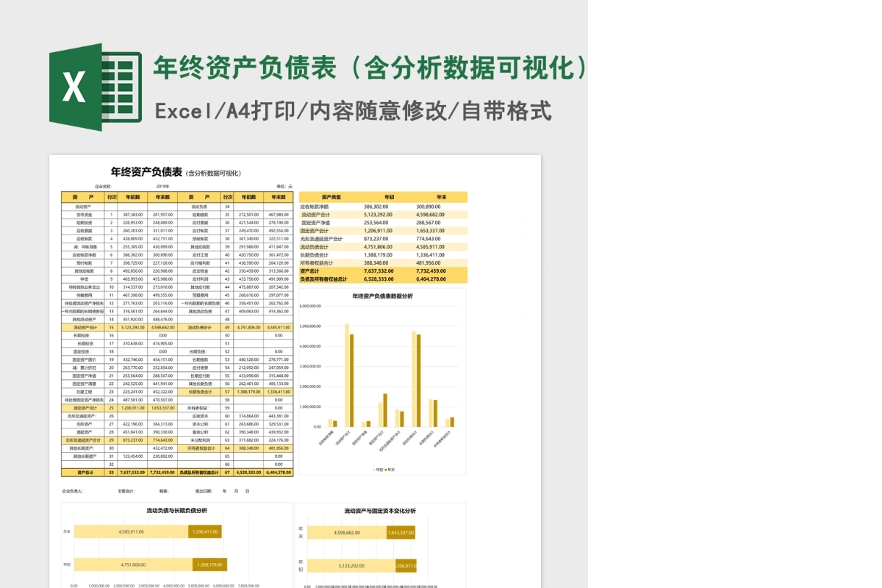This screenshot has height=588, width=882.
Task: Click the green Excel logo icon
Action: point(95,87)
